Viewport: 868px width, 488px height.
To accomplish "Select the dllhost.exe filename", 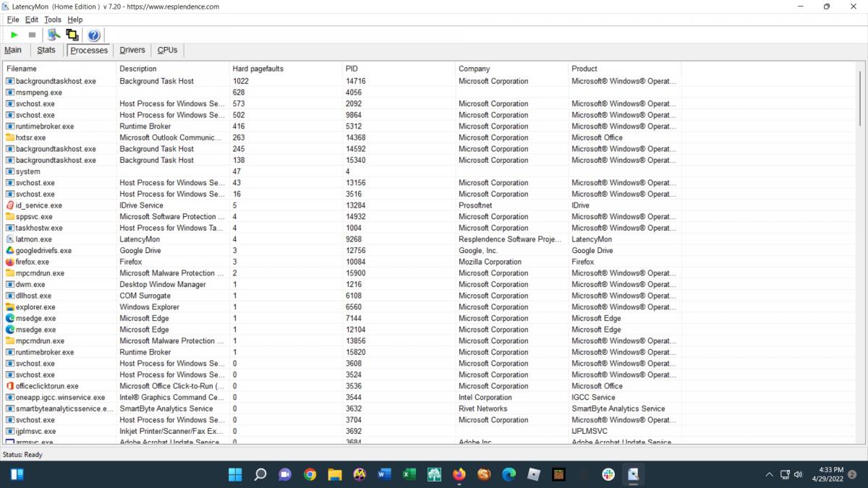I will 33,296.
